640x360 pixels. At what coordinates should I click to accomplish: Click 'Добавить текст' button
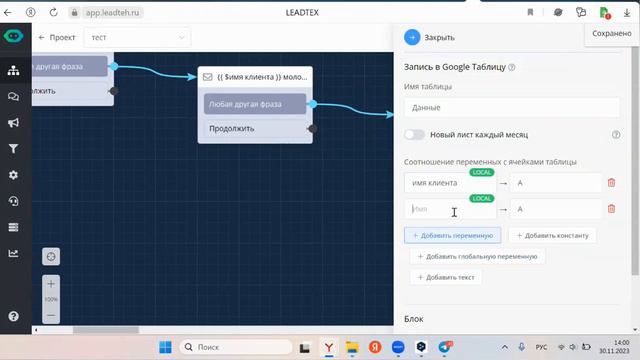pyautogui.click(x=446, y=278)
